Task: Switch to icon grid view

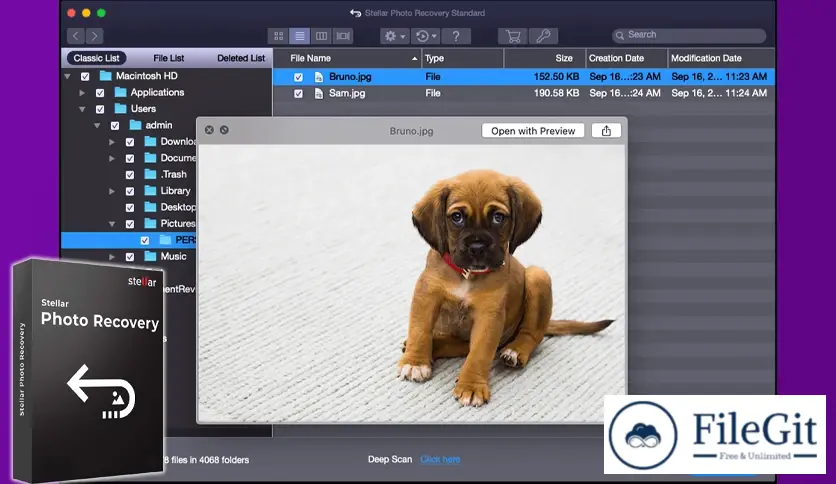Action: [x=278, y=36]
